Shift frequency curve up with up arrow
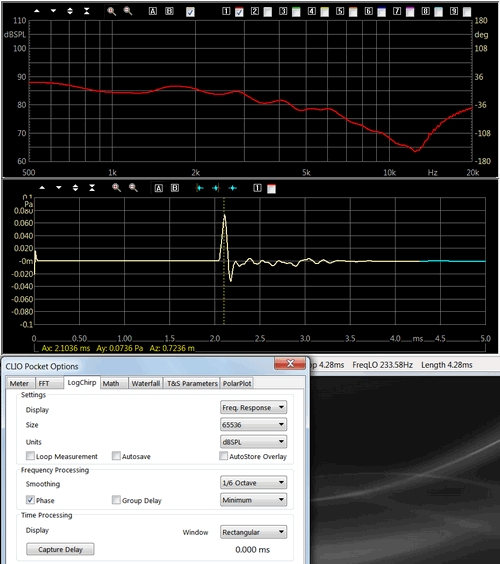 coord(37,11)
